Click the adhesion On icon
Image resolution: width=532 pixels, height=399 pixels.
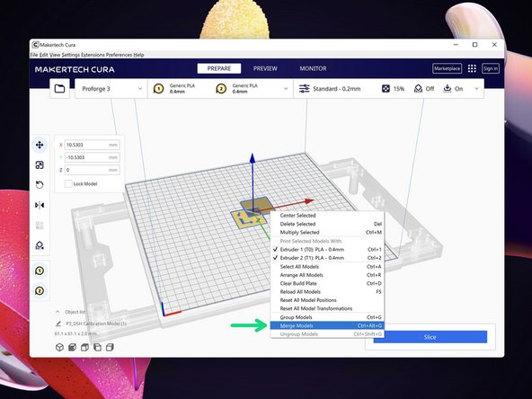(448, 88)
